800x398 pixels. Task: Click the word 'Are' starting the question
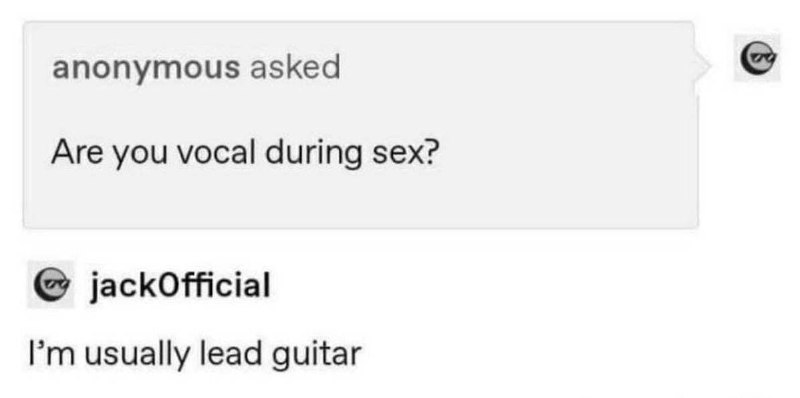[76, 153]
